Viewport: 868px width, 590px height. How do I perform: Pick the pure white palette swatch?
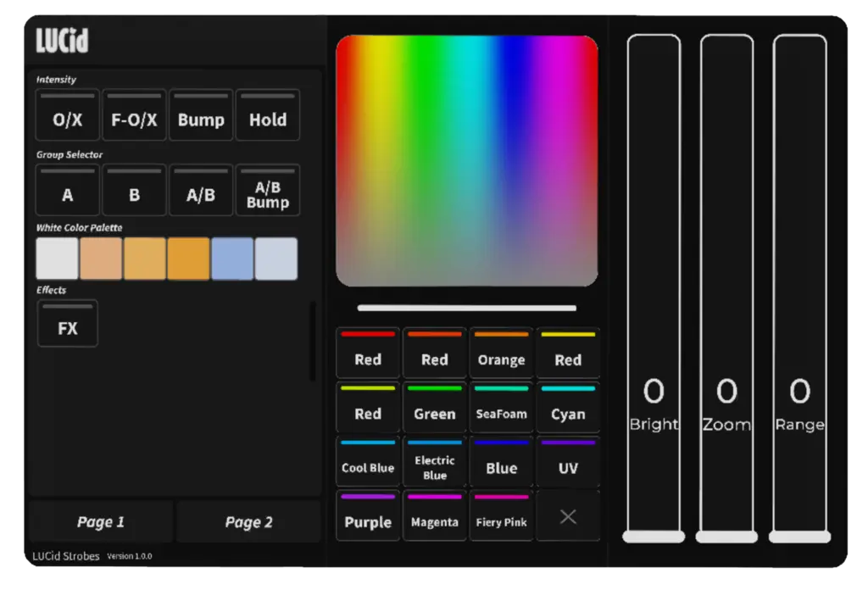click(x=57, y=259)
